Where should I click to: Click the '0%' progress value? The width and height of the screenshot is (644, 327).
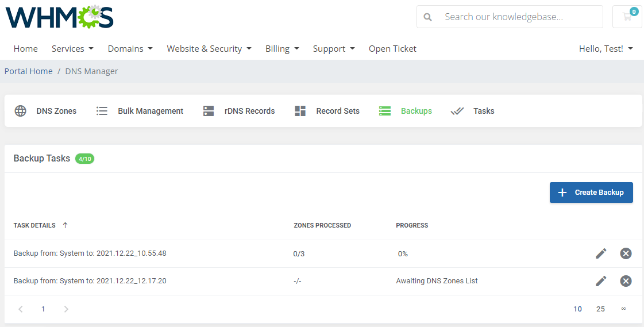[x=403, y=254]
